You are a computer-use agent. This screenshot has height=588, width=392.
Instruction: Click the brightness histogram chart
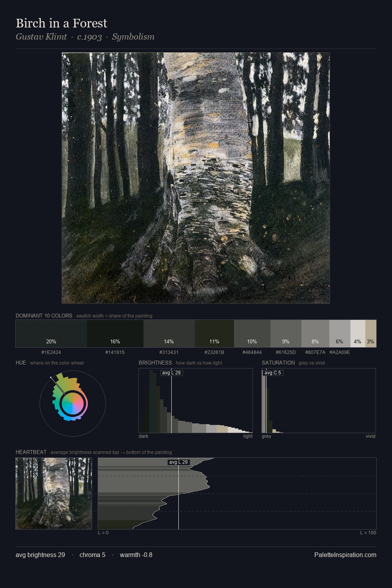coord(196,401)
